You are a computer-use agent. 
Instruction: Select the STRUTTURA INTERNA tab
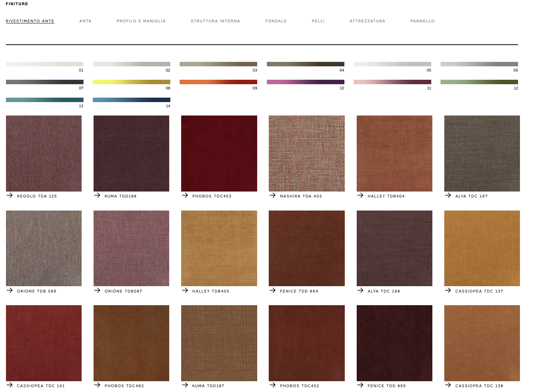[215, 21]
